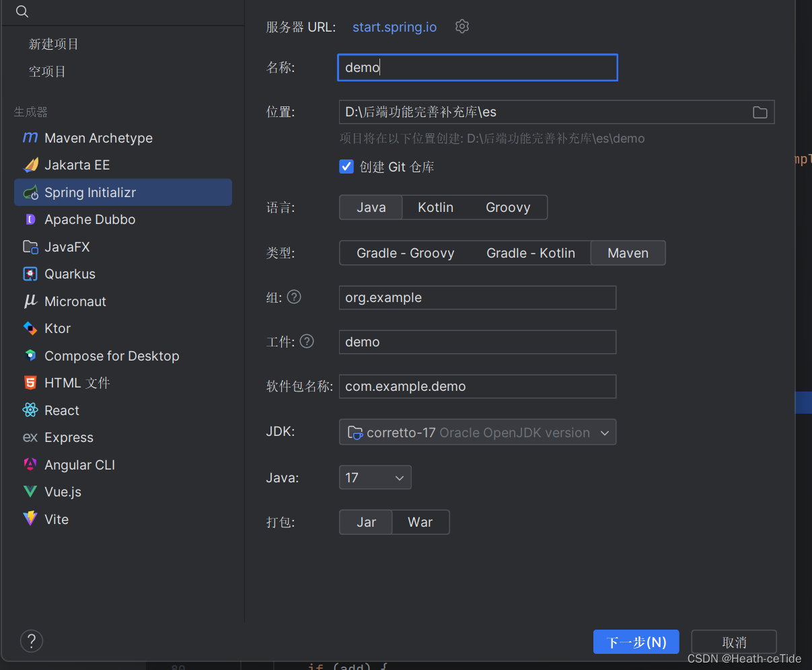The image size is (812, 670).
Task: Select the Angular CLI entry
Action: coord(123,465)
